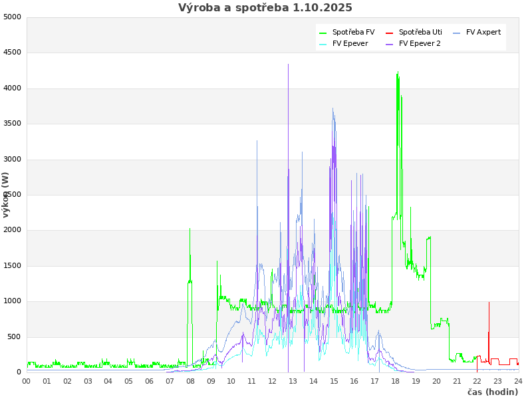Image resolution: width=532 pixels, height=399 pixels.
Task: Click the chart title Výroba a spotřeba 1.10.2025
Action: 265,8
